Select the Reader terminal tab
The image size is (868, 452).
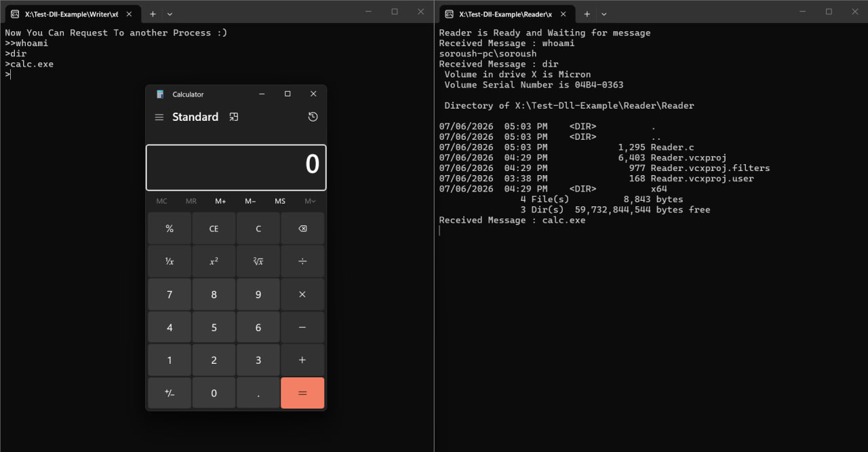coord(507,14)
